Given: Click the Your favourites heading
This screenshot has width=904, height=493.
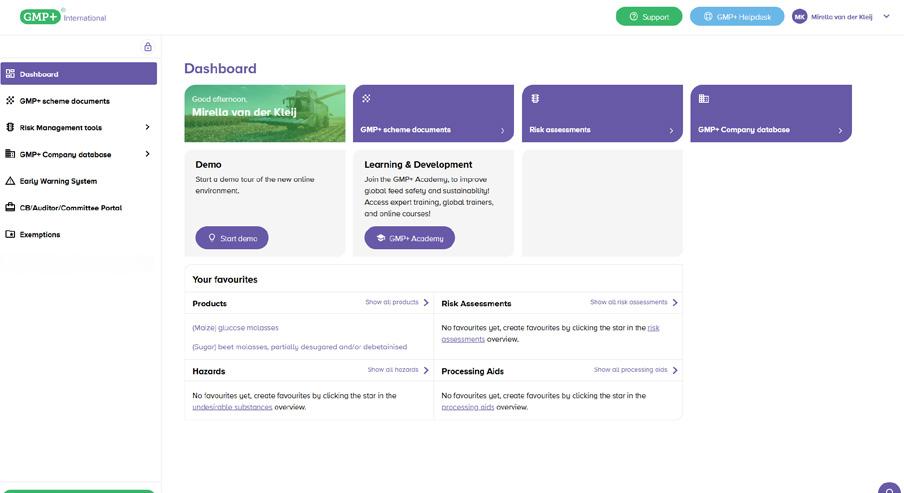Looking at the screenshot, I should pyautogui.click(x=225, y=279).
